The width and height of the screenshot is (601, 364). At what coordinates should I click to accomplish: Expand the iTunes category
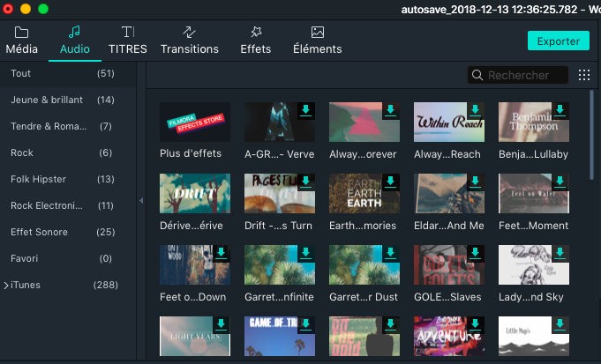(6, 286)
